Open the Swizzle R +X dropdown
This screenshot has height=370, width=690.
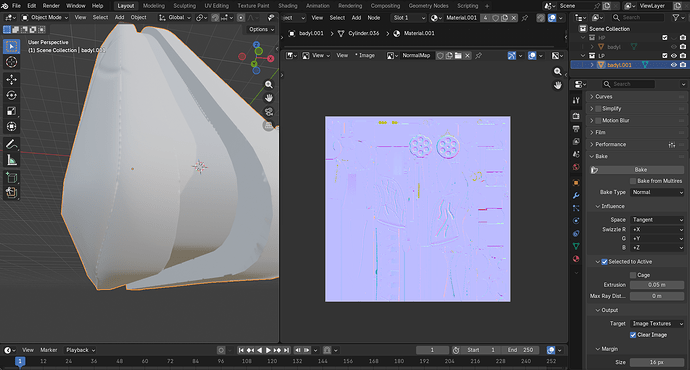pyautogui.click(x=657, y=229)
